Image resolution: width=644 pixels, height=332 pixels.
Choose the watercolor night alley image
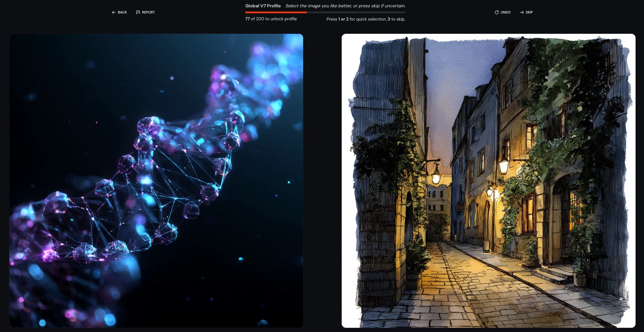click(488, 181)
